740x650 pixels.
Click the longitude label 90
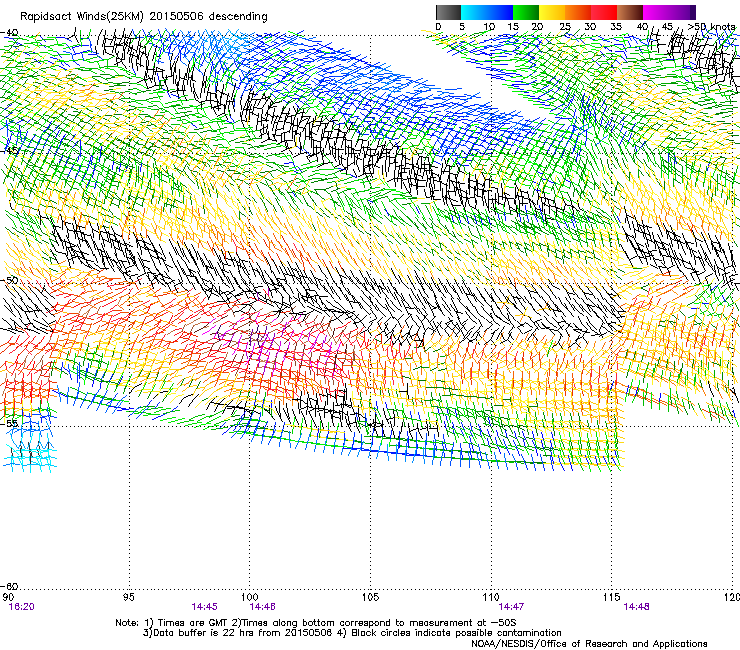point(8,597)
